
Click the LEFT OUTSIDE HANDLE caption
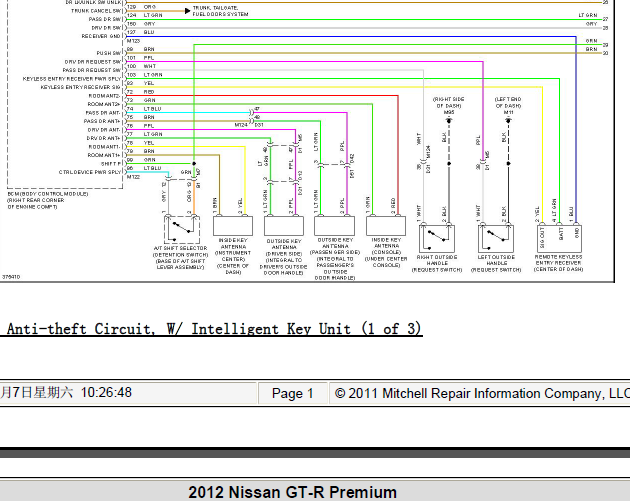(x=496, y=263)
